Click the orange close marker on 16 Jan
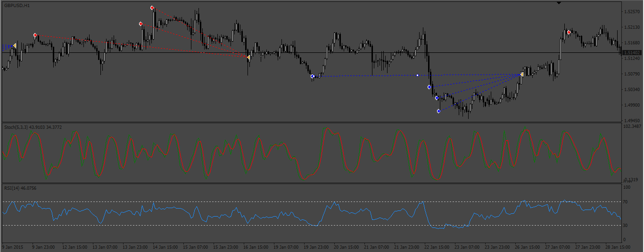The image size is (644, 252). click(248, 57)
